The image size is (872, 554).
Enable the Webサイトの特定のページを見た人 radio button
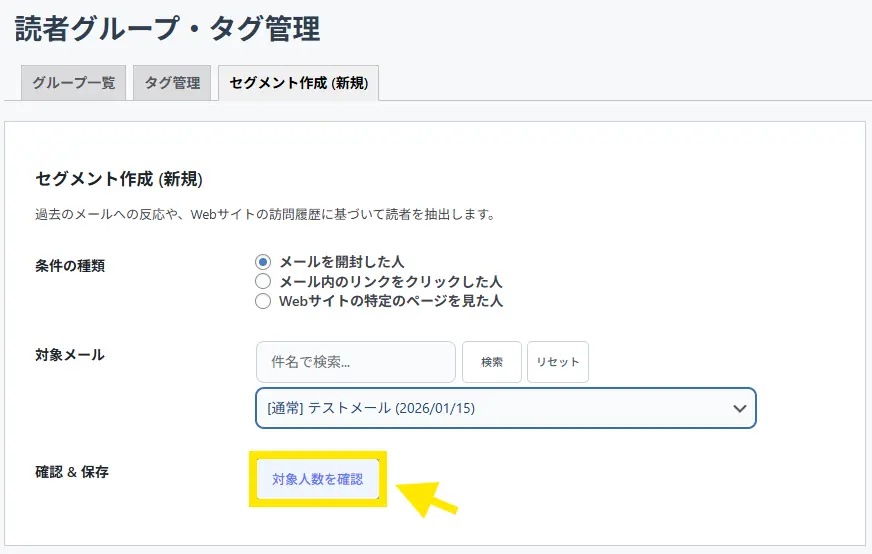263,300
